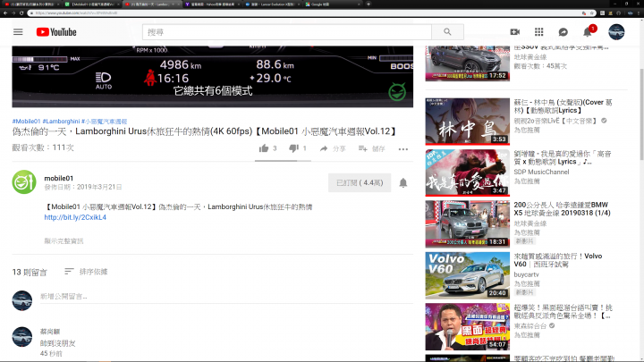644x362 pixels.
Task: Open the create video camera icon
Action: 514,32
